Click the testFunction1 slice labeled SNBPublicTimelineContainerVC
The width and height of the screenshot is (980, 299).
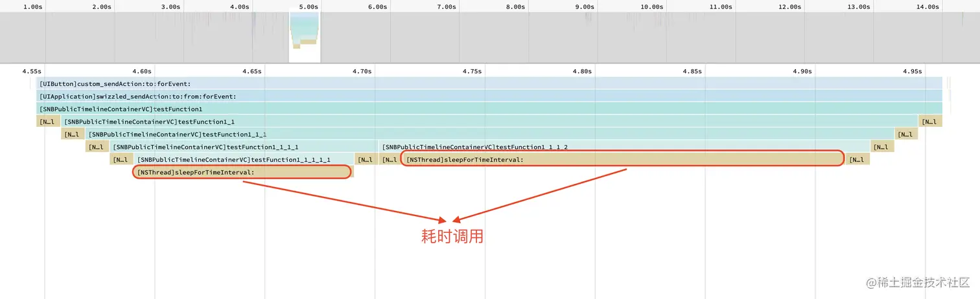pyautogui.click(x=490, y=109)
